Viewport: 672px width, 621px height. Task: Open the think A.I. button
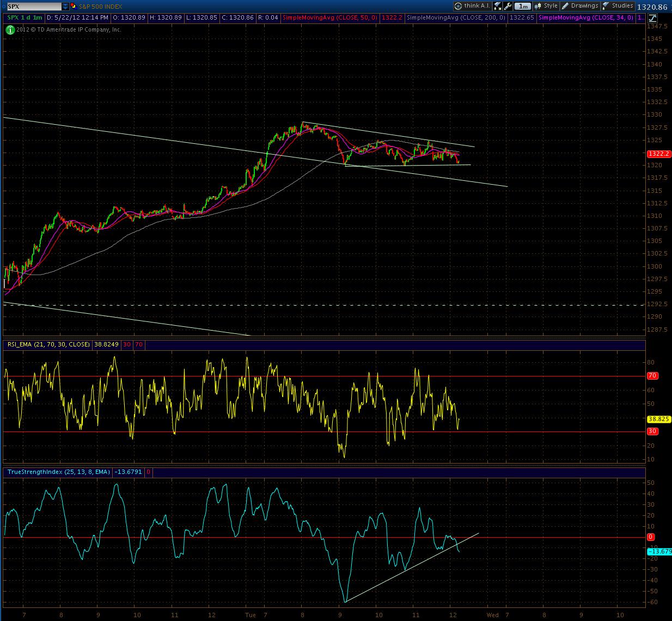pyautogui.click(x=472, y=6)
